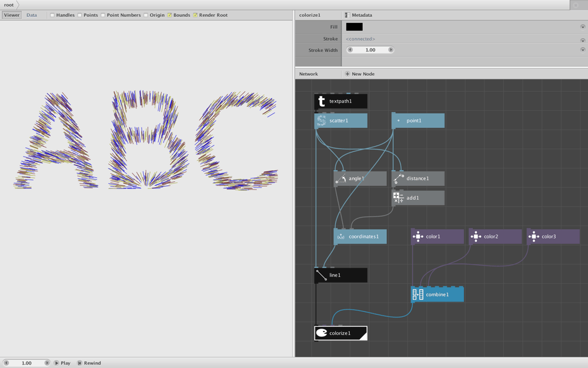Image resolution: width=588 pixels, height=368 pixels.
Task: Click the Stroke connected value
Action: click(360, 39)
